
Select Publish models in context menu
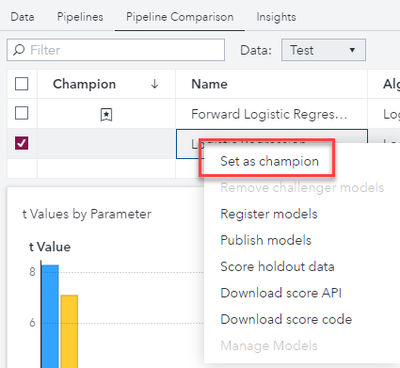click(x=266, y=240)
